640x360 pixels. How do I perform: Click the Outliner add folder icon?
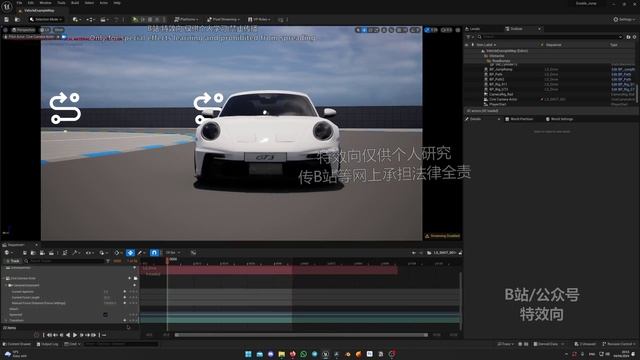click(x=628, y=37)
